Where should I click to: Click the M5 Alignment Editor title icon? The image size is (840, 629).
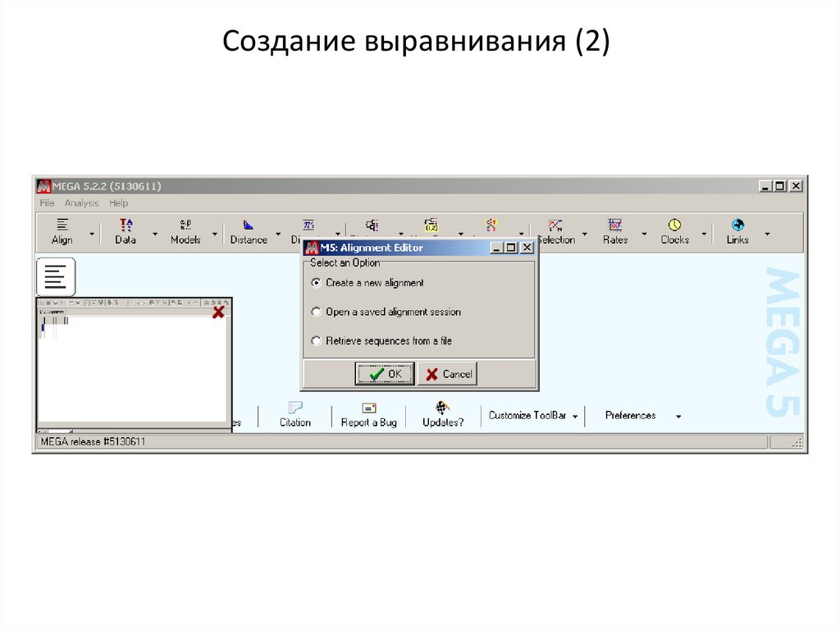point(311,248)
